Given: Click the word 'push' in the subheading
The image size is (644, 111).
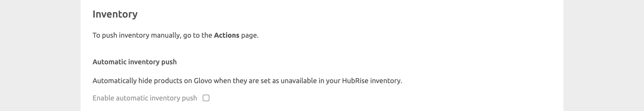Looking at the screenshot, I should pyautogui.click(x=169, y=62).
